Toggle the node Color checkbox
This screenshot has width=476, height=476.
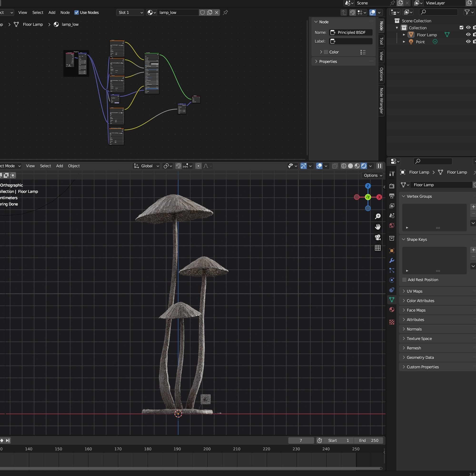coord(326,52)
